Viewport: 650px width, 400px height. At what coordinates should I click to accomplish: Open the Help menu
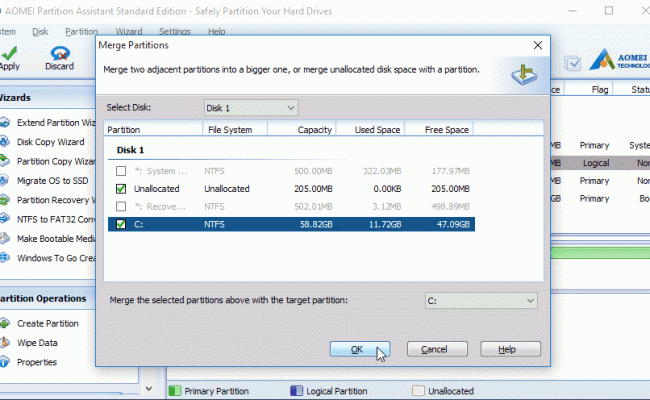[x=216, y=32]
